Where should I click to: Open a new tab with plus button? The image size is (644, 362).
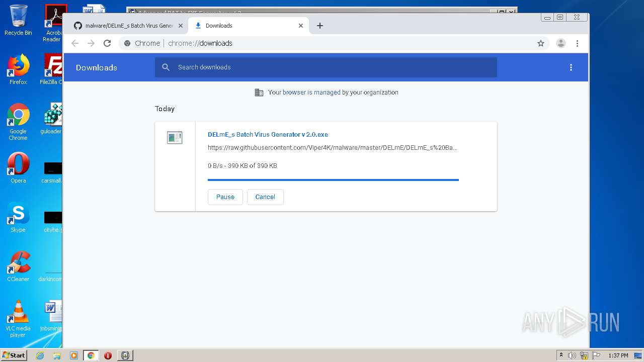[x=320, y=26]
